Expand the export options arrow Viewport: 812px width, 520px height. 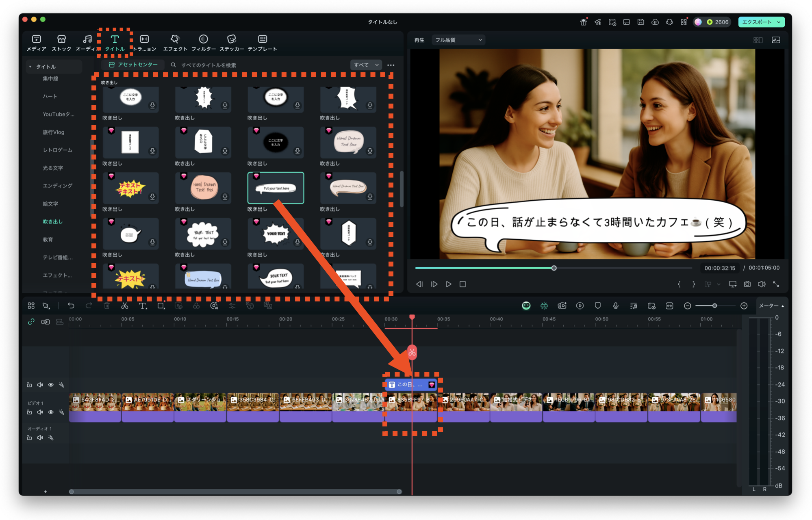point(779,22)
